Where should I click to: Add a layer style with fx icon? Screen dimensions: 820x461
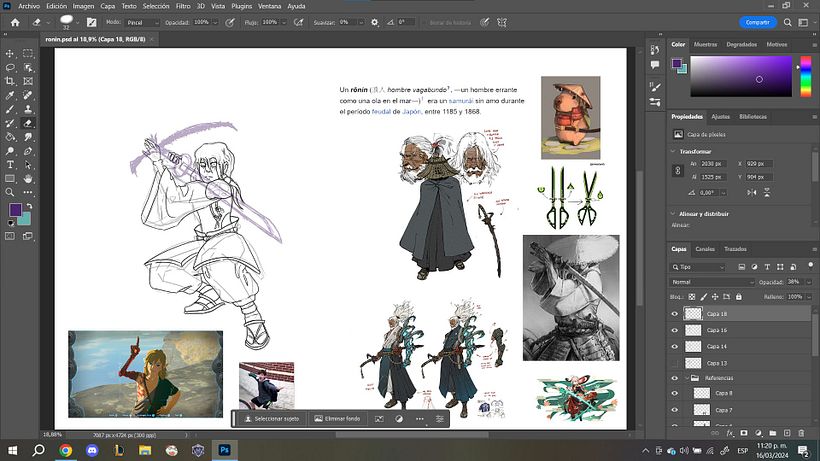point(730,433)
